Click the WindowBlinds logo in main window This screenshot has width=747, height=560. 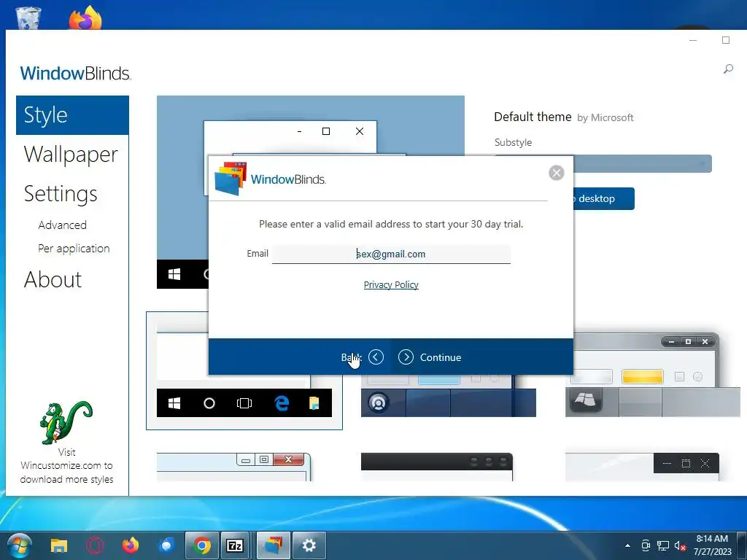76,74
